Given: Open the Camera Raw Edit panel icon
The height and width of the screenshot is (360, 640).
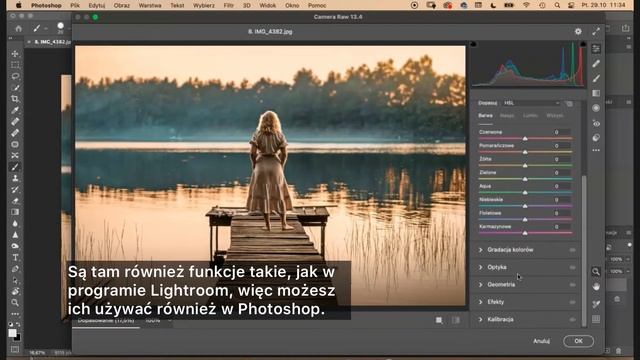Looking at the screenshot, I should (596, 49).
